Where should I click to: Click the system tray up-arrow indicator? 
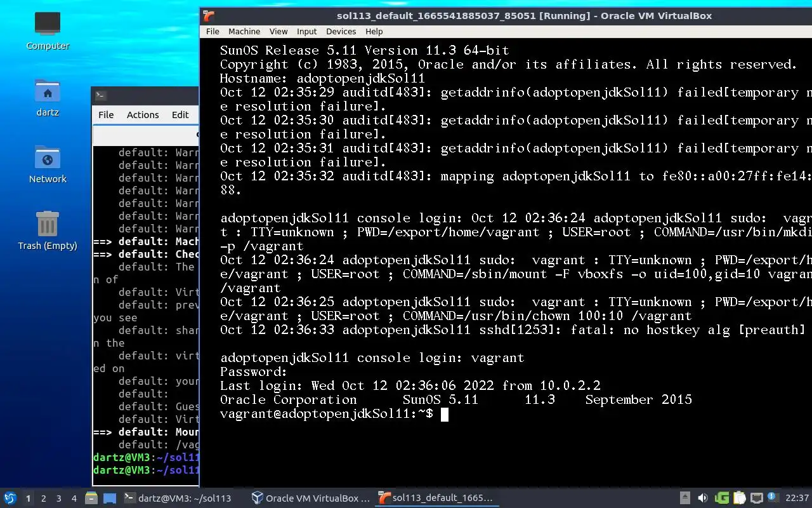[x=684, y=498]
